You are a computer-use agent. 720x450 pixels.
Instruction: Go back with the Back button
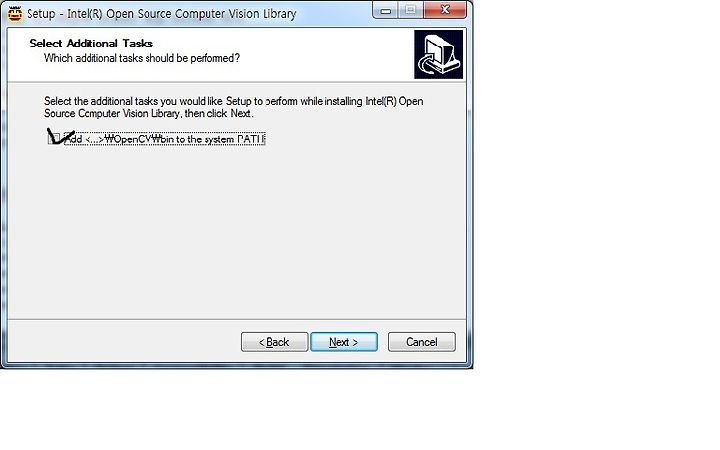[x=275, y=342]
